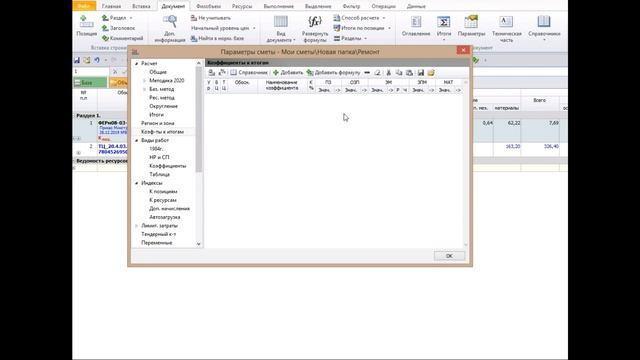Click the copy icon in dialog toolbar
Viewport: 640px width, 360px height.
tap(399, 73)
